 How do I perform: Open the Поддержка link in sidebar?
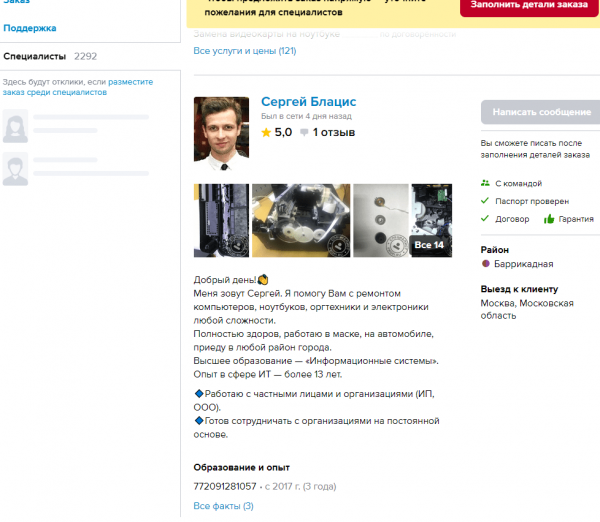pyautogui.click(x=30, y=28)
